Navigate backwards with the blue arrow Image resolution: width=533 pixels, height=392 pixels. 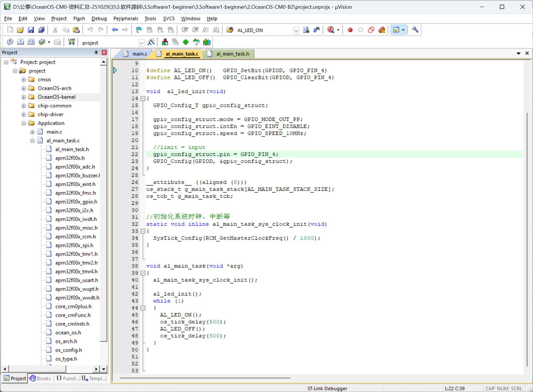pos(115,30)
